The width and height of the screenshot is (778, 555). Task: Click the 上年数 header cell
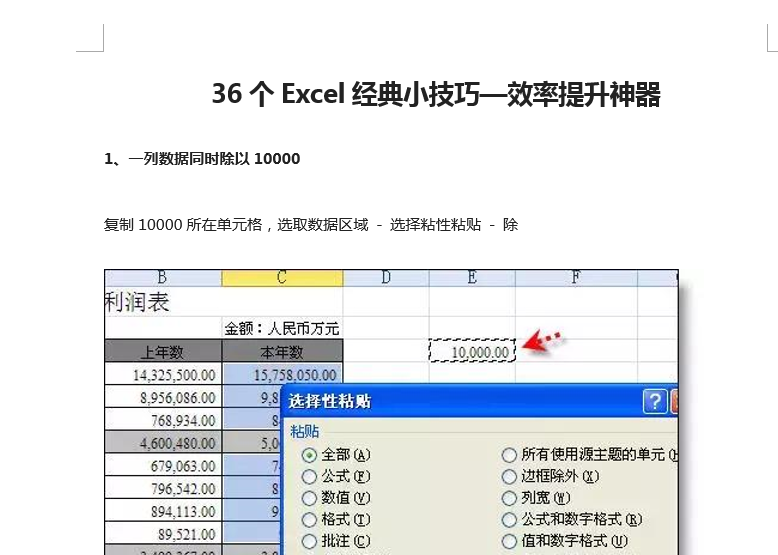[163, 351]
